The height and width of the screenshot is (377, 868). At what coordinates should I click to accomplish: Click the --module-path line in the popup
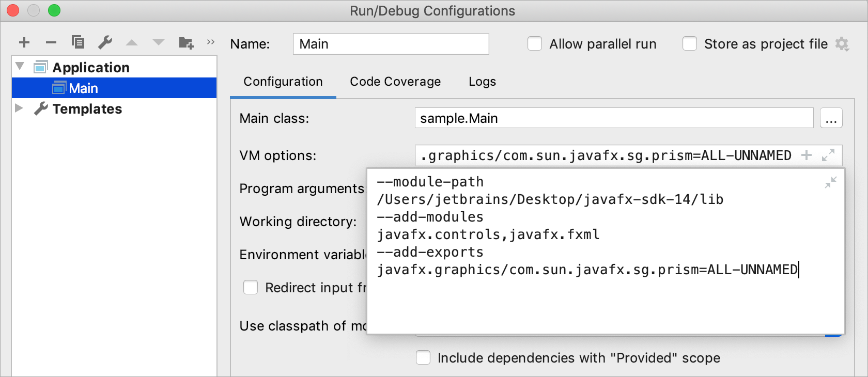tap(430, 182)
